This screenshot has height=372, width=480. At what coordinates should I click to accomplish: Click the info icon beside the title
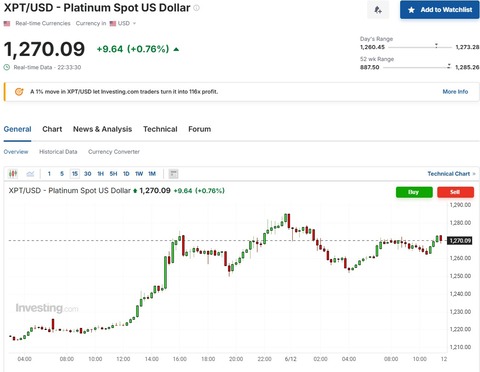pyautogui.click(x=197, y=8)
